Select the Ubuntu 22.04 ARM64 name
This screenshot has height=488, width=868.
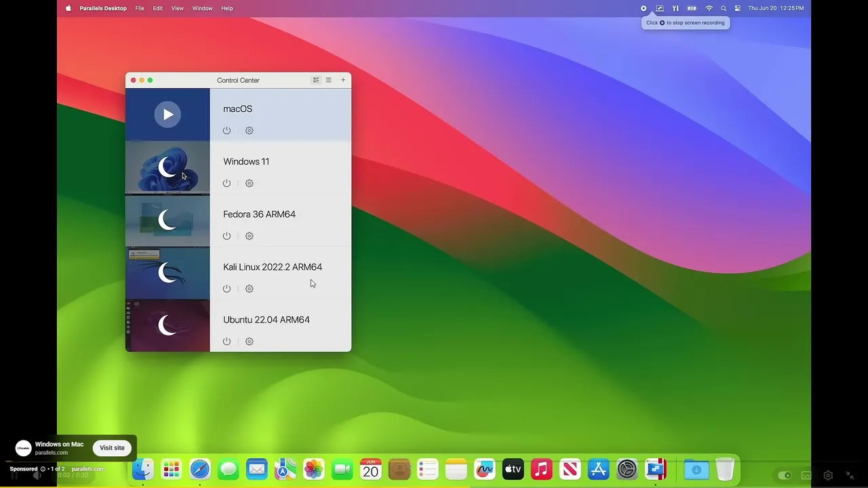(x=267, y=320)
